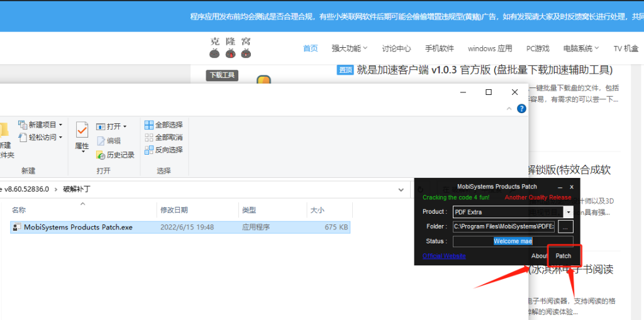
Task: Click the blue Explorer help icon
Action: pos(521,109)
